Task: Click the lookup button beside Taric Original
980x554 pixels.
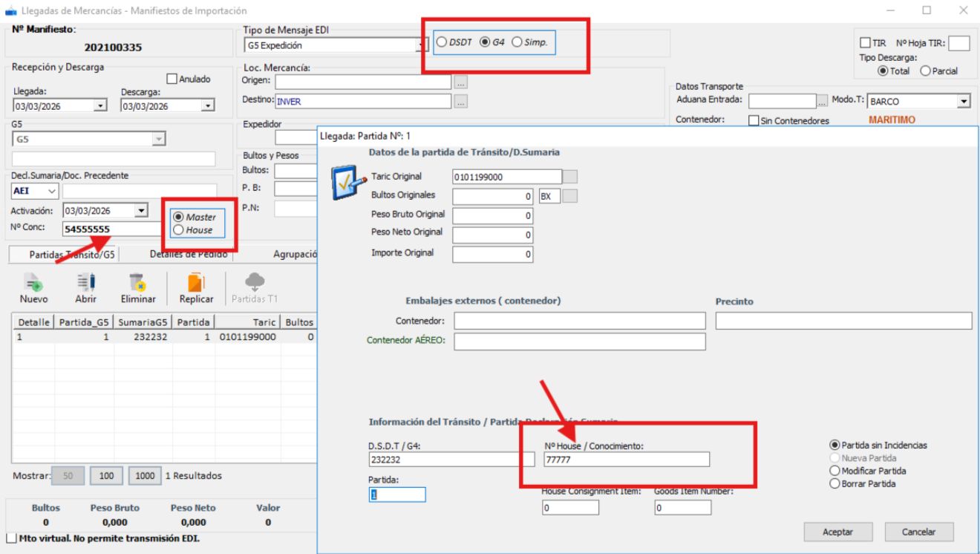Action: [570, 177]
